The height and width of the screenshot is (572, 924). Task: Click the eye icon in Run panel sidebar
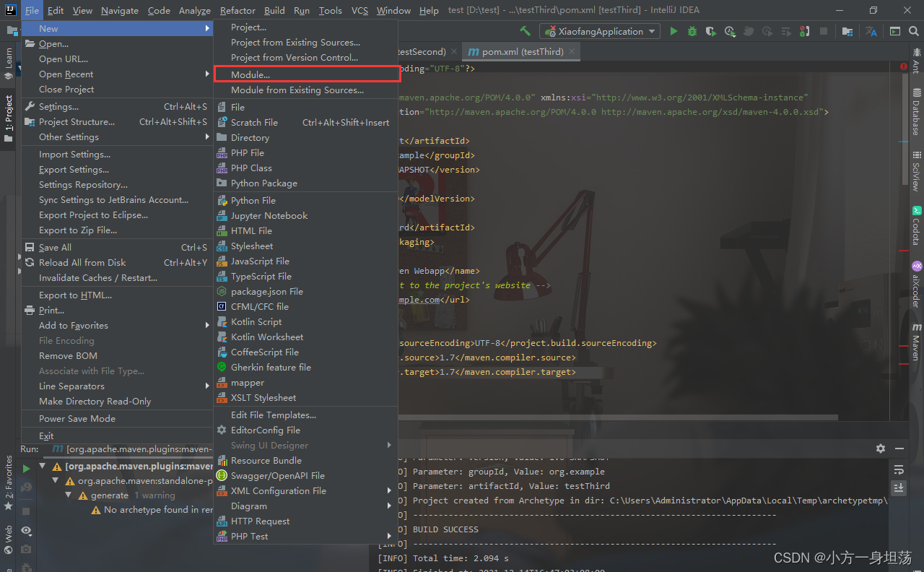point(26,531)
